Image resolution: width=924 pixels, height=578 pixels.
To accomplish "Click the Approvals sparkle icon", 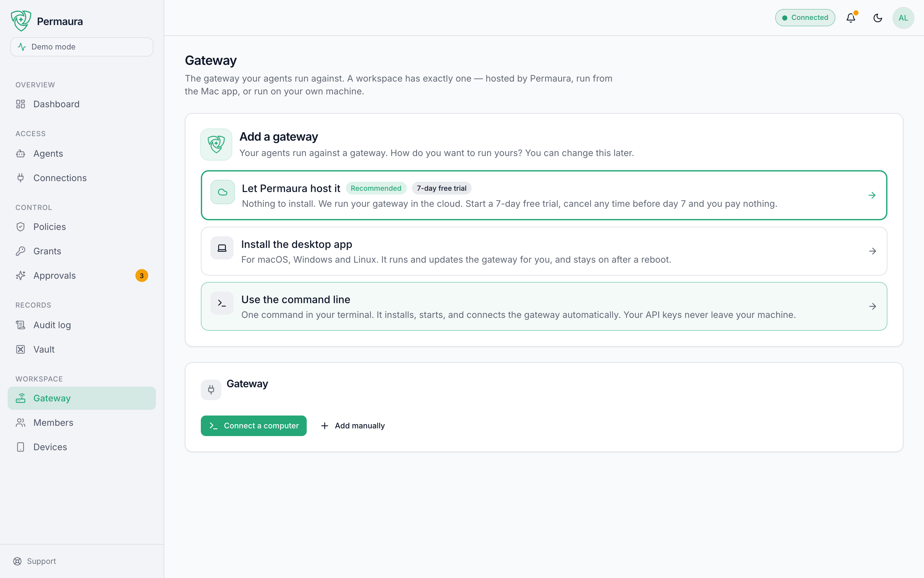I will point(21,276).
